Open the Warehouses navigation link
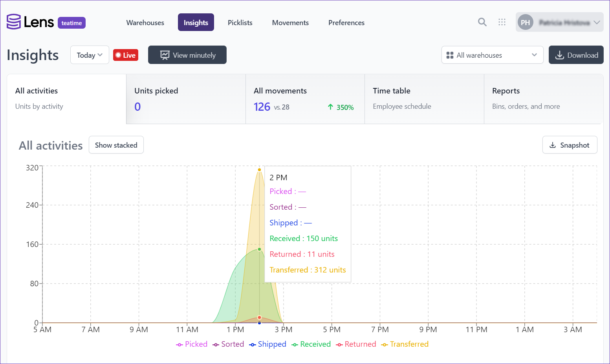Image resolution: width=610 pixels, height=364 pixels. click(x=145, y=23)
